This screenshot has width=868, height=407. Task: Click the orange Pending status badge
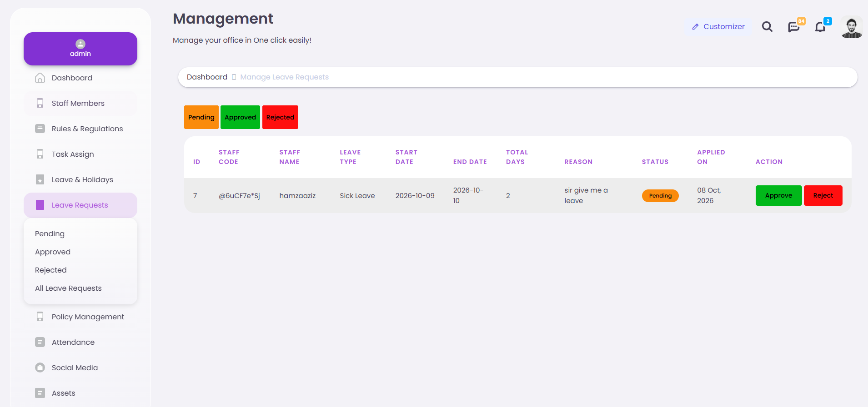[660, 196]
